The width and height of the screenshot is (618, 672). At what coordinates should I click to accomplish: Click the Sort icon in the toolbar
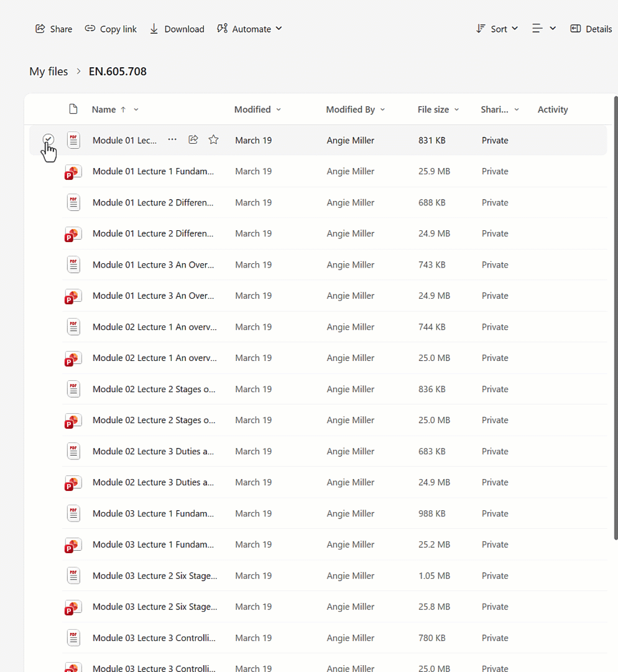(x=481, y=29)
